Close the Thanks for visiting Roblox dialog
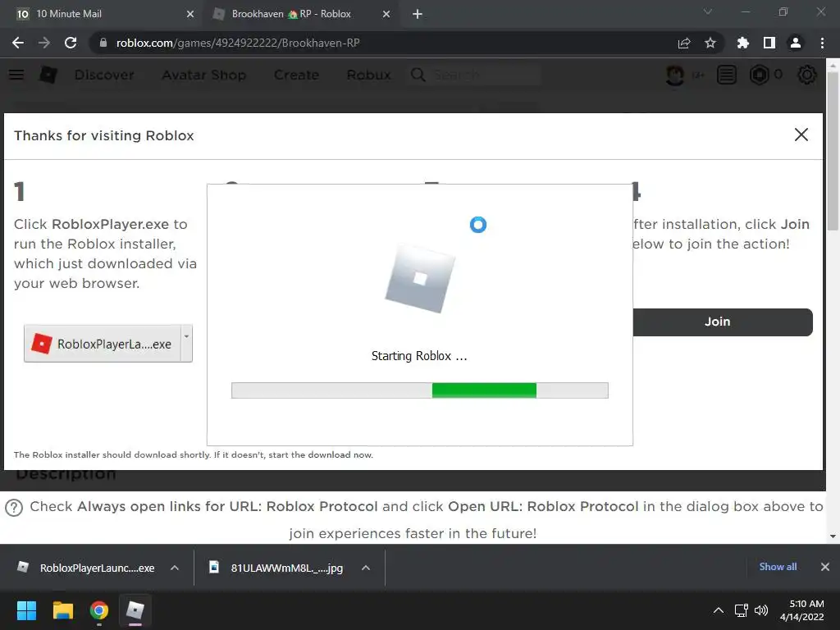The width and height of the screenshot is (840, 630). (x=801, y=135)
